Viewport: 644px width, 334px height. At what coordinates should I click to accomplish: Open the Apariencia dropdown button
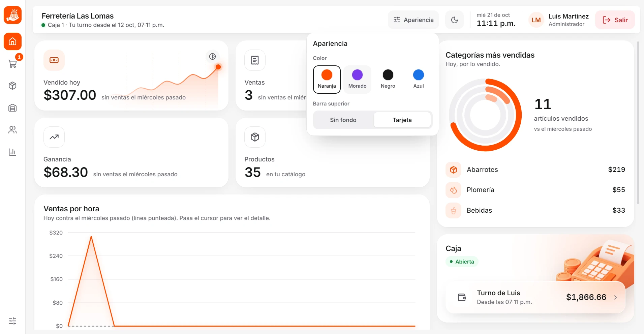click(x=413, y=20)
